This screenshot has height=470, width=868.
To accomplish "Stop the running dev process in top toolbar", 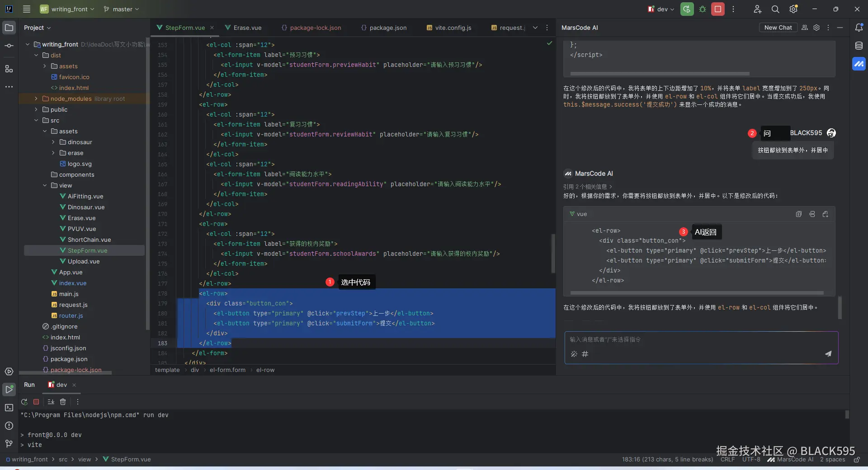I will pos(718,9).
